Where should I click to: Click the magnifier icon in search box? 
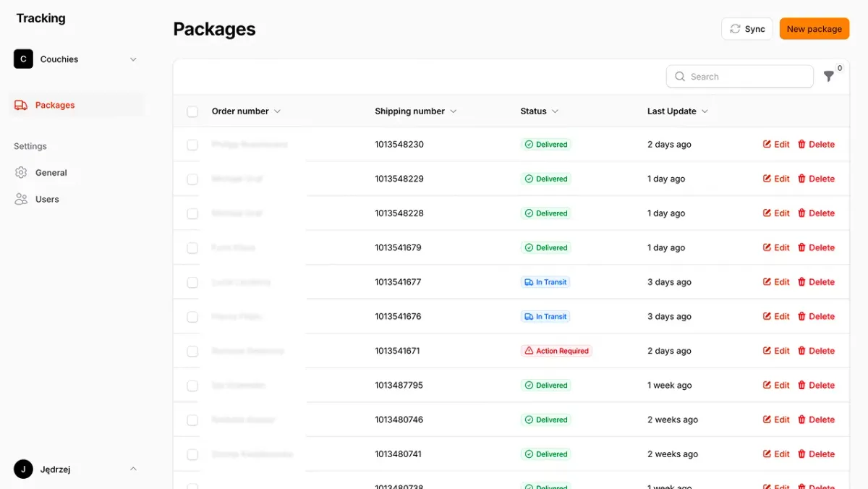(x=680, y=77)
